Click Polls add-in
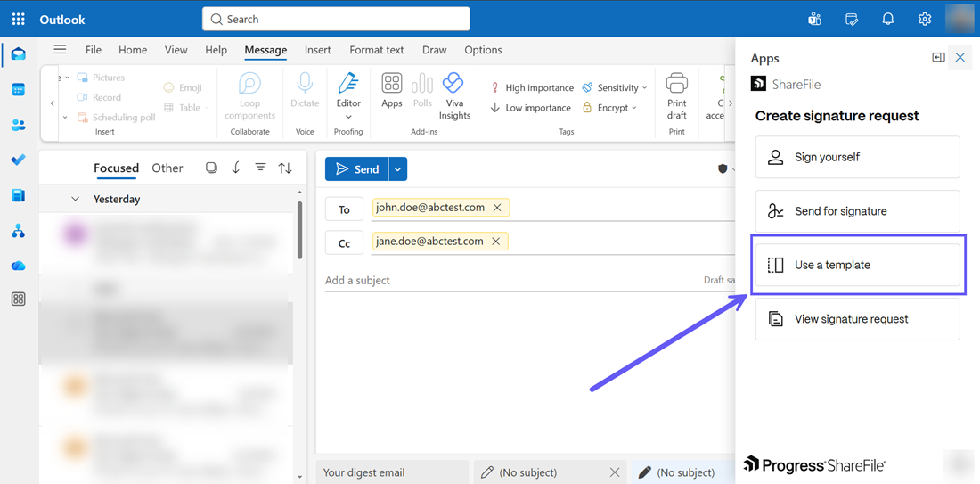 point(422,91)
